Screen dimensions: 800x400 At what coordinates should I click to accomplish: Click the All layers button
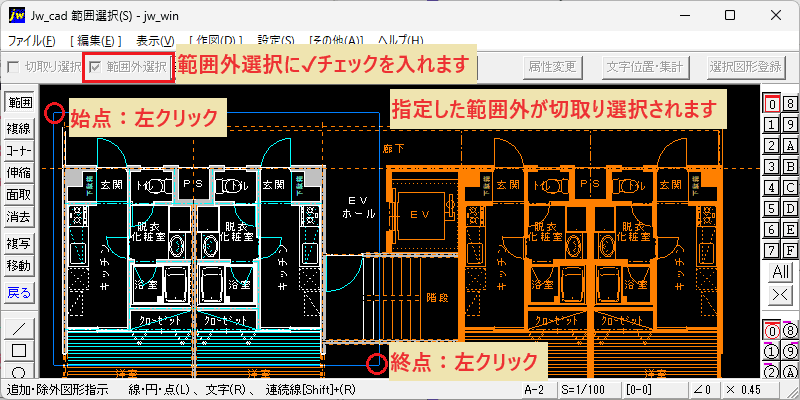point(781,272)
